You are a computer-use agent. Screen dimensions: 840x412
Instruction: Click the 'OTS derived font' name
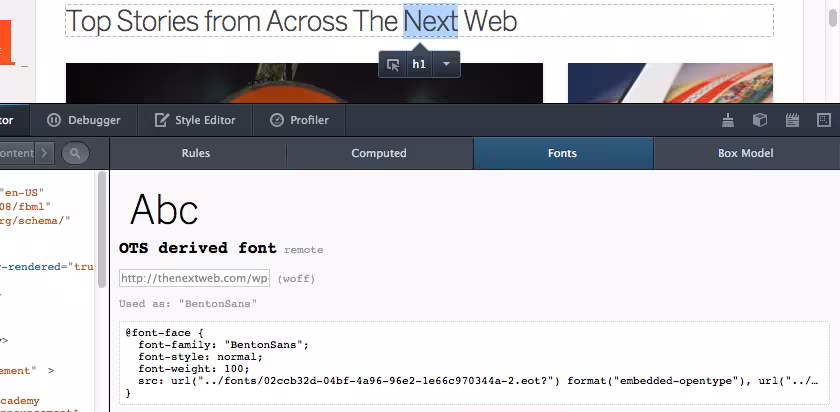click(x=198, y=248)
